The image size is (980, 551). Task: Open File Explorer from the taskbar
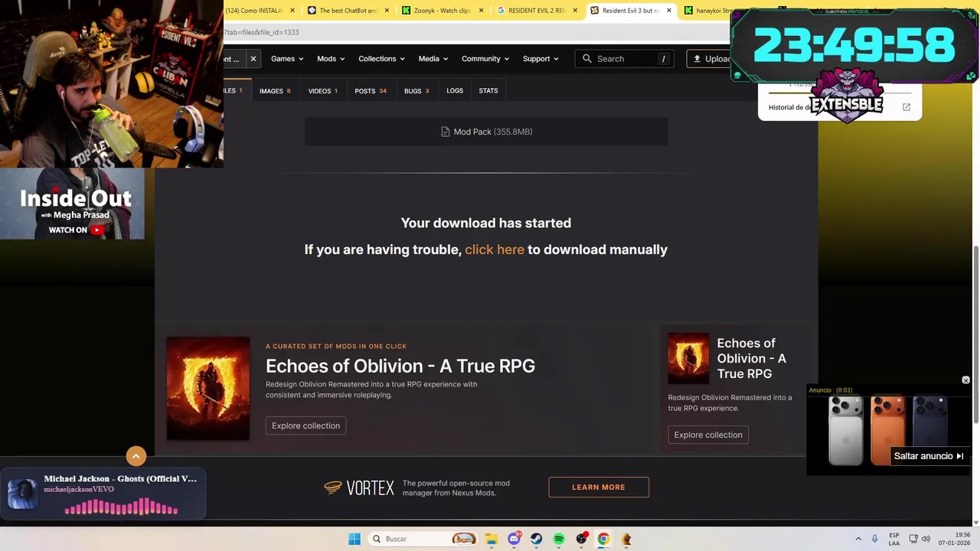coord(492,539)
